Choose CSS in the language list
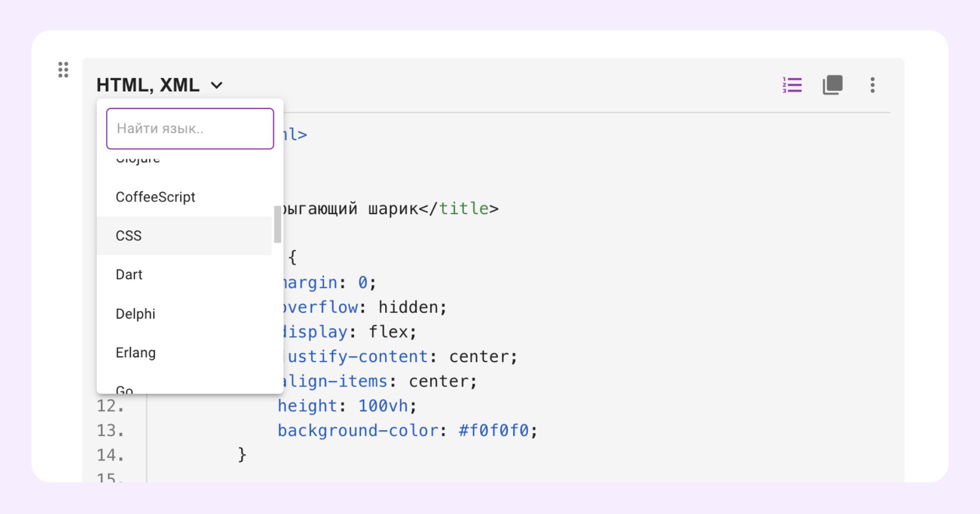 [x=129, y=236]
